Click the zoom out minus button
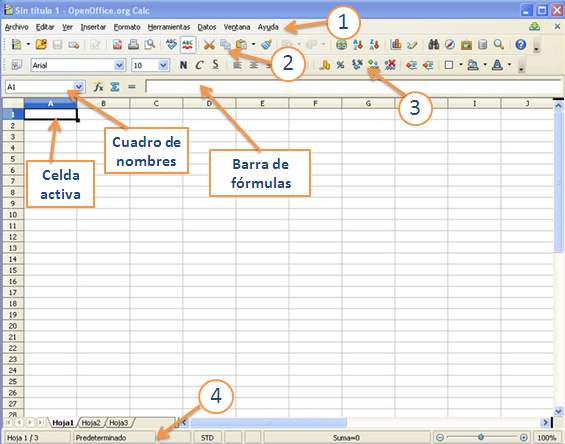The width and height of the screenshot is (565, 444). pos(440,437)
